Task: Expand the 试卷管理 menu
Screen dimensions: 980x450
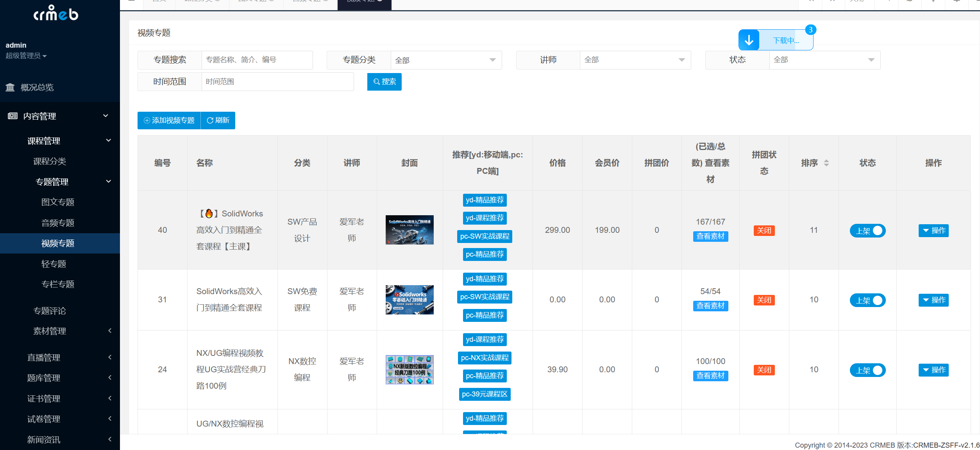Action: (110, 418)
